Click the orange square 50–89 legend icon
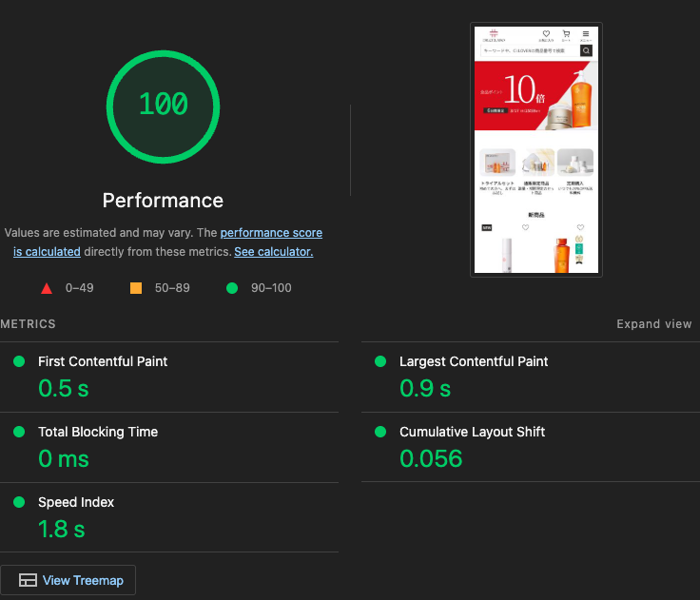This screenshot has width=700, height=600. click(136, 288)
